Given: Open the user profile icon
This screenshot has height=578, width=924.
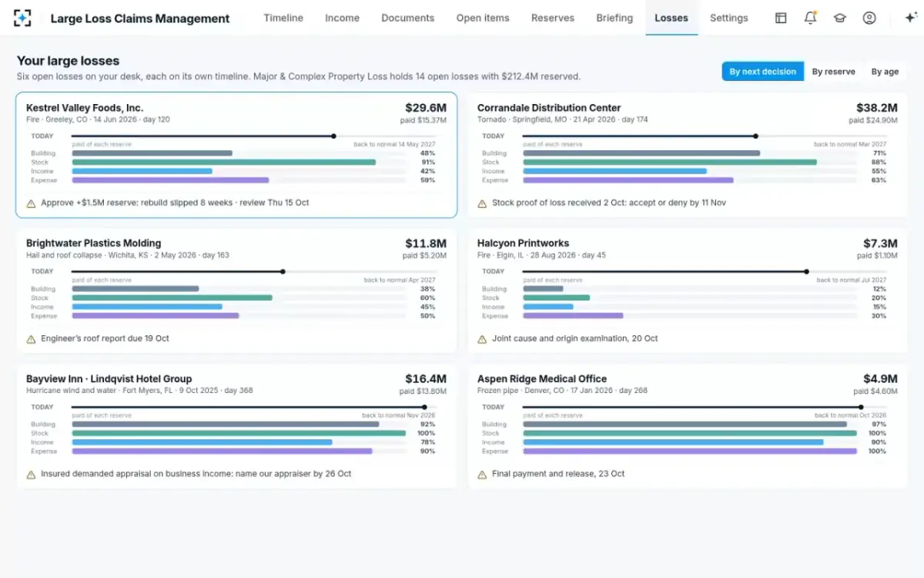Looking at the screenshot, I should point(869,18).
